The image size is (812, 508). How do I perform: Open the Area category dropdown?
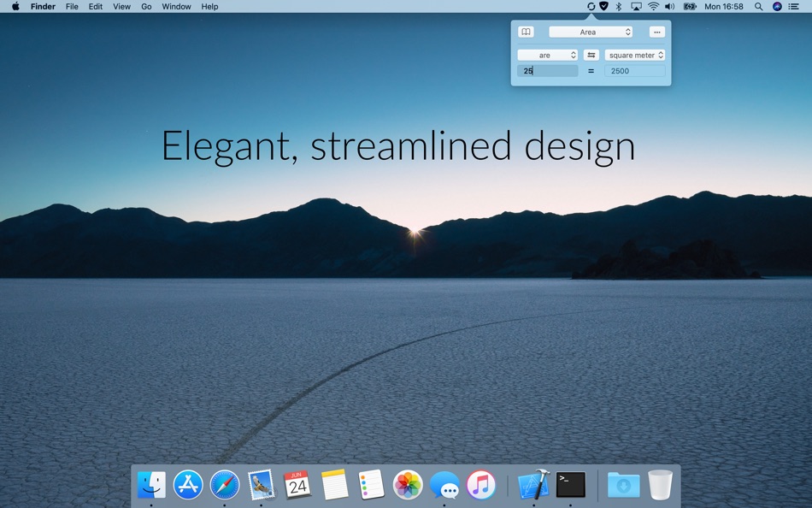(x=591, y=32)
